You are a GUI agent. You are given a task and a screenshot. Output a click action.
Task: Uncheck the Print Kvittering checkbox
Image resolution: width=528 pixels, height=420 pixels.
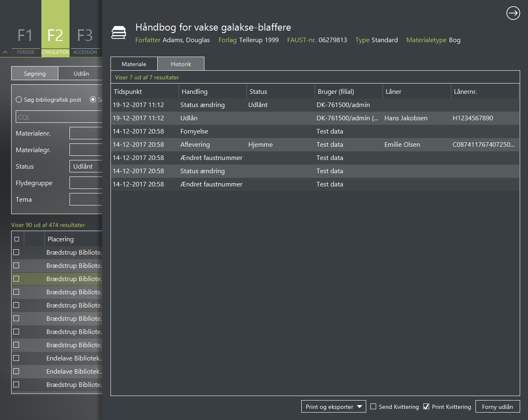click(x=426, y=407)
